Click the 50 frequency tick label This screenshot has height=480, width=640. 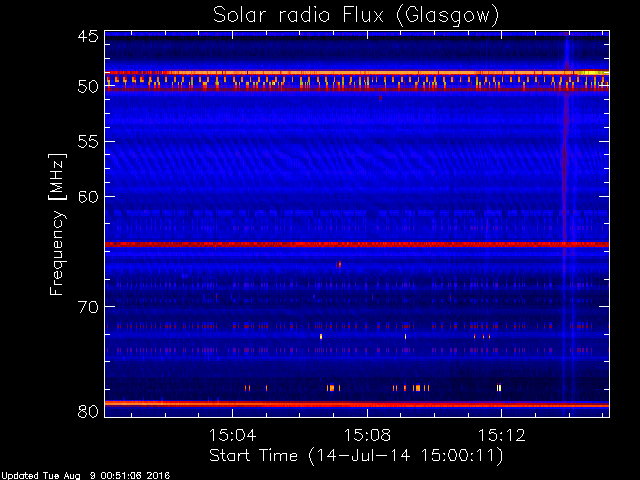coord(88,87)
